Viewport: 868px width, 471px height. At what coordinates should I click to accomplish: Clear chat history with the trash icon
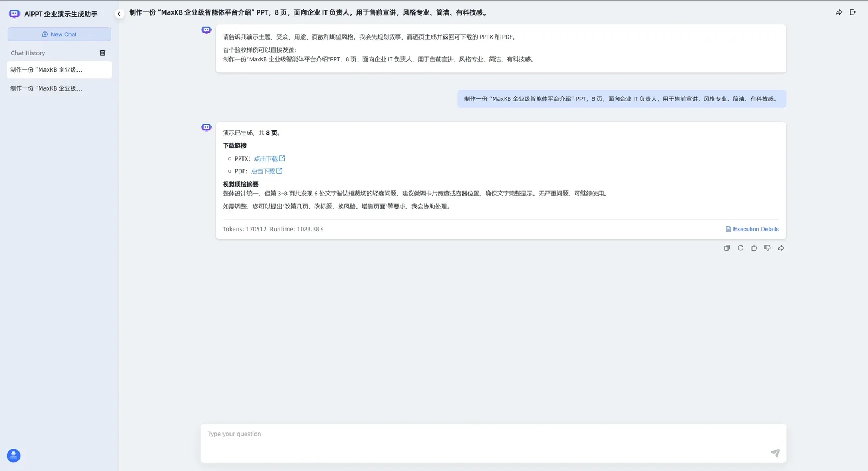pos(103,53)
